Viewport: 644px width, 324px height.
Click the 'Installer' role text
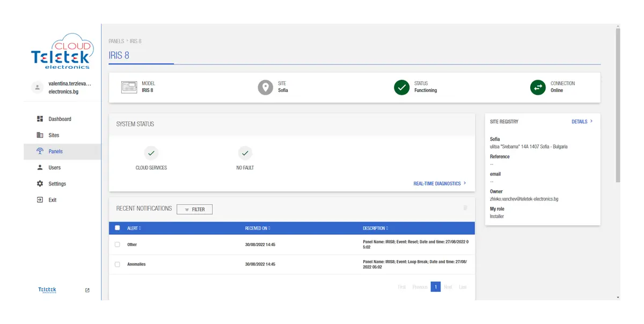tap(497, 216)
